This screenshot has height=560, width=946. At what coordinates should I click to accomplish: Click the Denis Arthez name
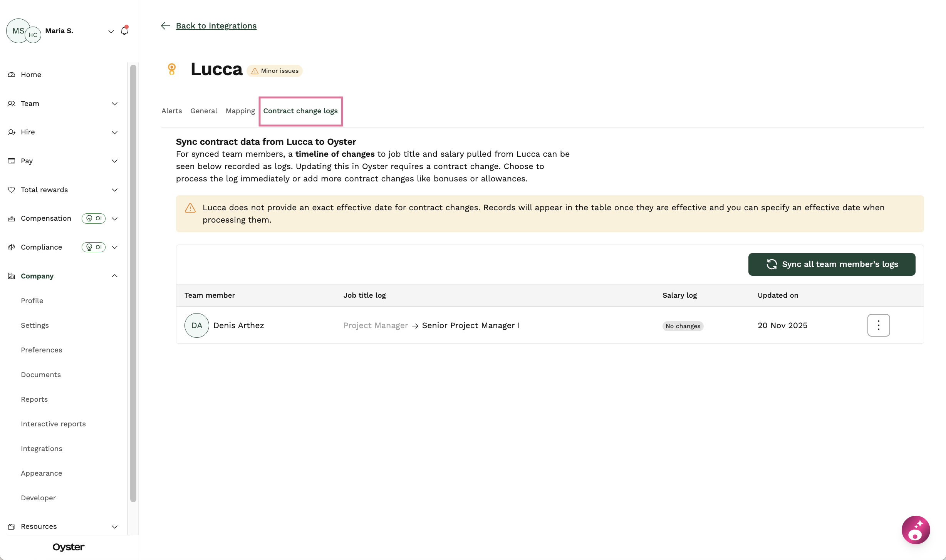click(238, 325)
